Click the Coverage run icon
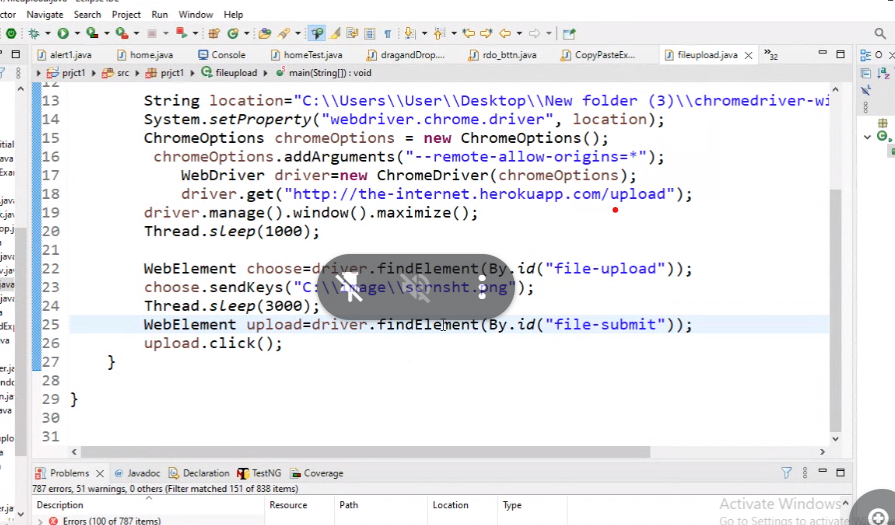The height and width of the screenshot is (525, 895). coord(92,34)
